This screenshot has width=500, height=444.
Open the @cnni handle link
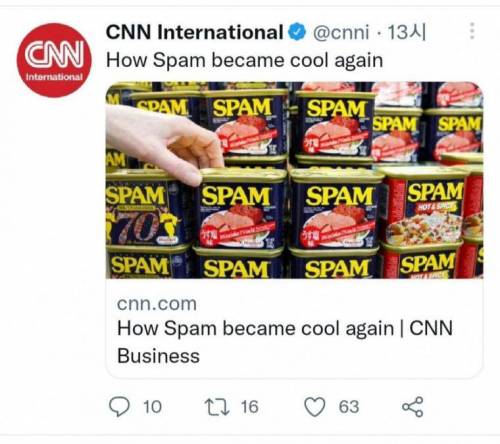point(341,33)
